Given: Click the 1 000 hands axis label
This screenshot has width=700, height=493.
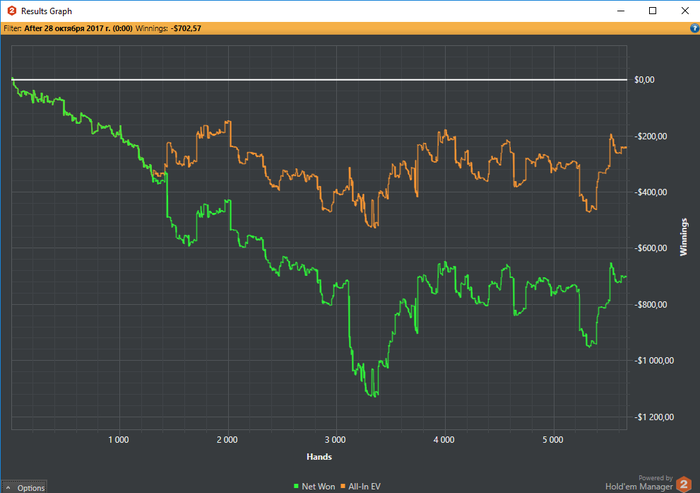Looking at the screenshot, I should pyautogui.click(x=119, y=440).
